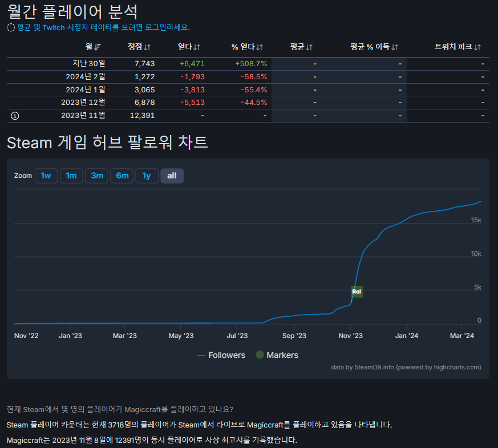Click the circle icon before the login prompt
Image resolution: width=498 pixels, height=448 pixels.
tap(10, 27)
